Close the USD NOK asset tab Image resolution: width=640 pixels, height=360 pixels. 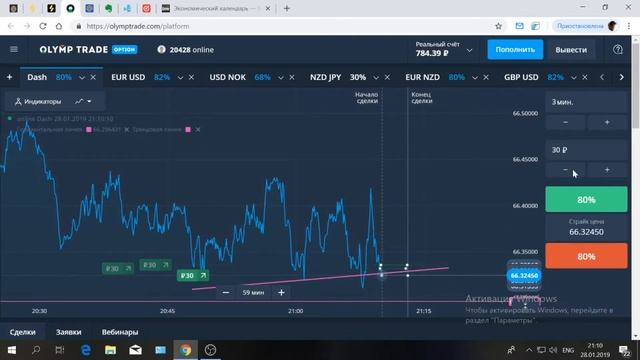292,77
